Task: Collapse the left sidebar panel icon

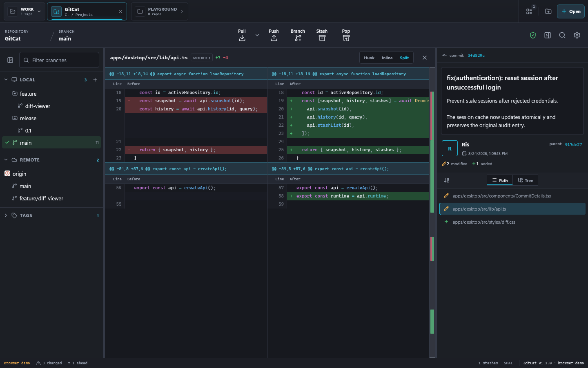Action: (x=10, y=60)
